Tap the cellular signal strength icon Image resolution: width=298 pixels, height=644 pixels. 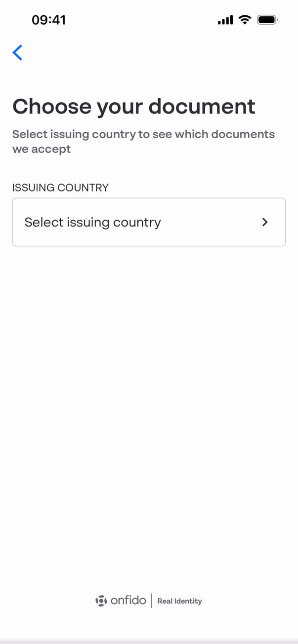[x=225, y=20]
